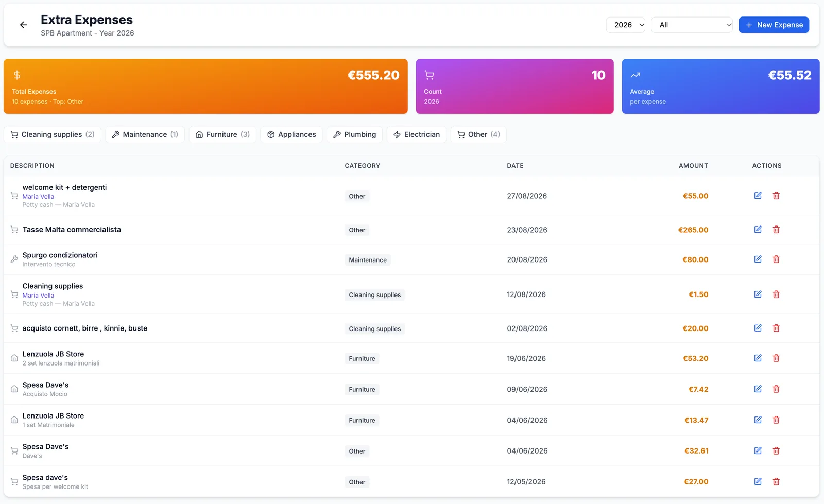
Task: Edit the Spurgo condizionatori expense
Action: coord(758,259)
